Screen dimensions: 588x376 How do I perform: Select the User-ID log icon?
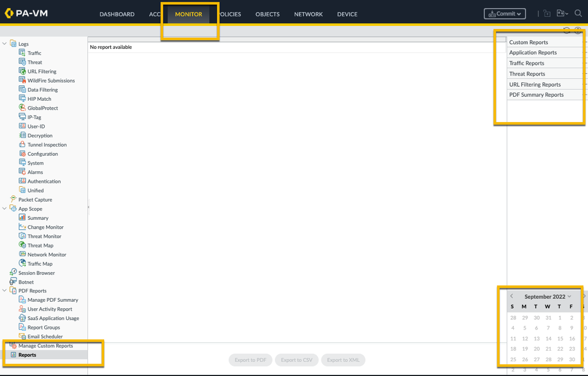pyautogui.click(x=22, y=126)
